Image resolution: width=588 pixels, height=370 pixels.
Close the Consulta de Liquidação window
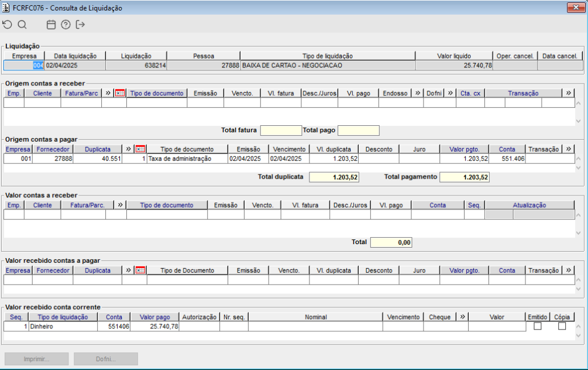[x=576, y=8]
